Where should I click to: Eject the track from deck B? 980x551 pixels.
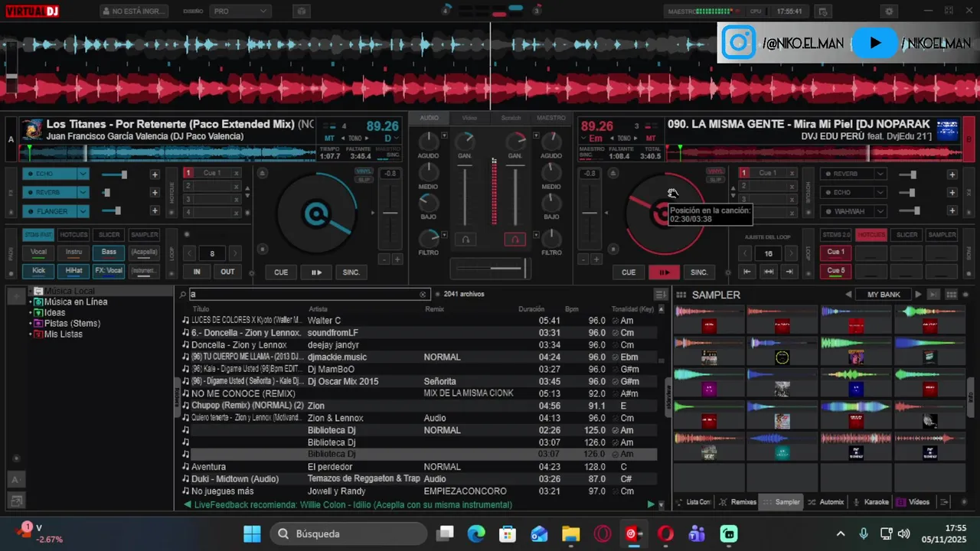point(613,174)
